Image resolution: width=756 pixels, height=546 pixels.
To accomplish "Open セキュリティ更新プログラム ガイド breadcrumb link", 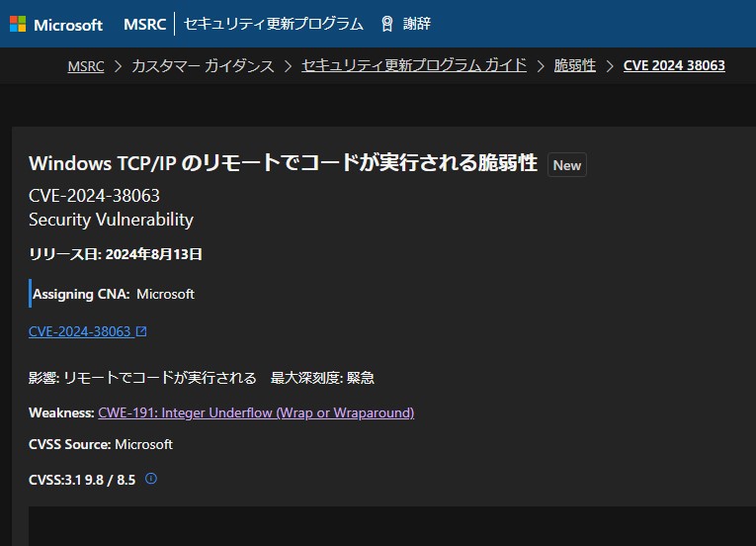I will click(x=414, y=65).
